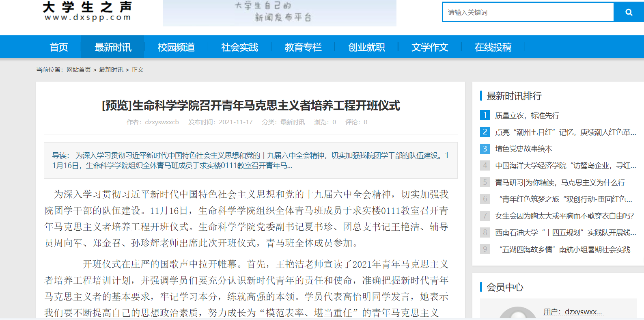Navigate to 创业就职 page
The width and height of the screenshot is (644, 320).
(x=366, y=47)
